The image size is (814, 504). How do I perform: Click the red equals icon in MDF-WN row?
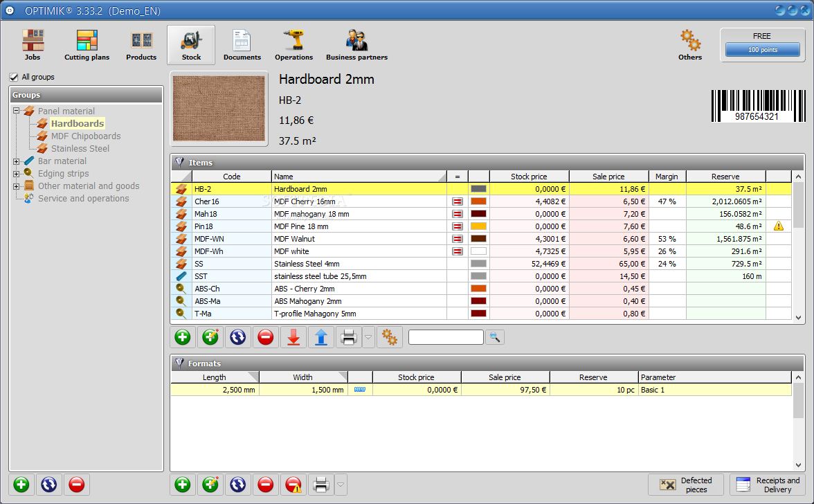(x=458, y=239)
